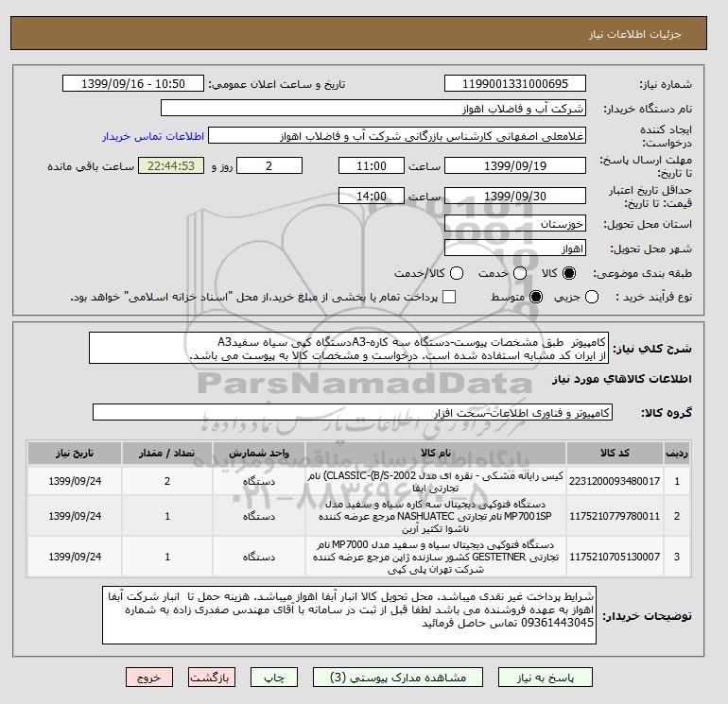The height and width of the screenshot is (704, 728).
Task: Click the countdown timer 22:44:53 field
Action: point(171,165)
